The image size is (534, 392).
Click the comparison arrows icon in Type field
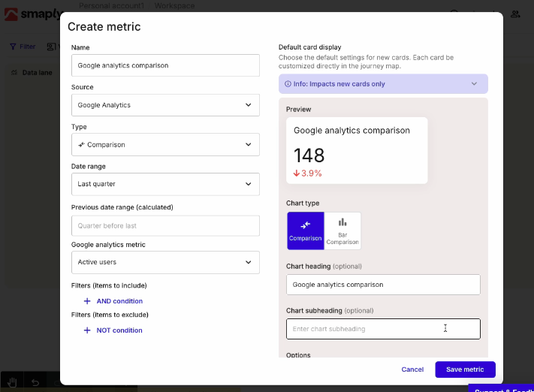(81, 145)
